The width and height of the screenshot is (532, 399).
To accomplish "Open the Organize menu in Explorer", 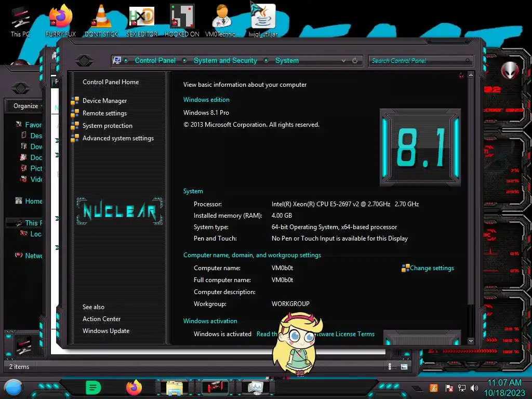I will point(26,106).
